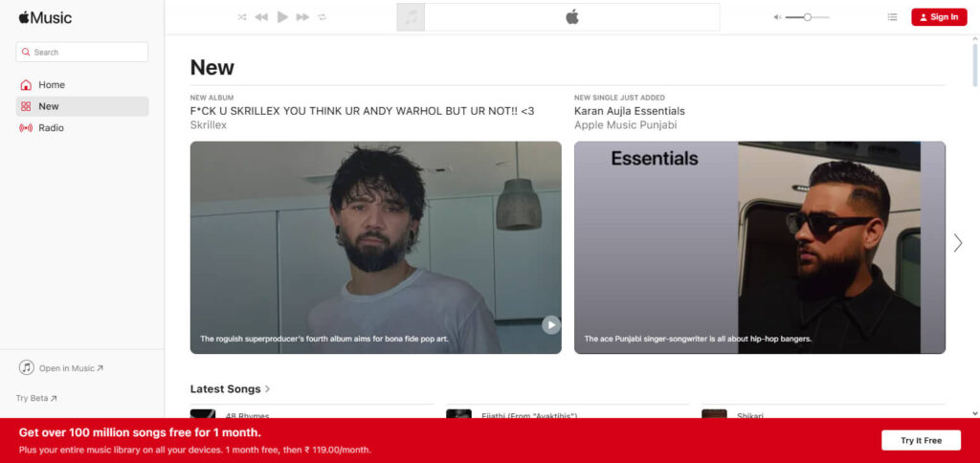
Task: Click the music note circle icon
Action: [x=26, y=367]
